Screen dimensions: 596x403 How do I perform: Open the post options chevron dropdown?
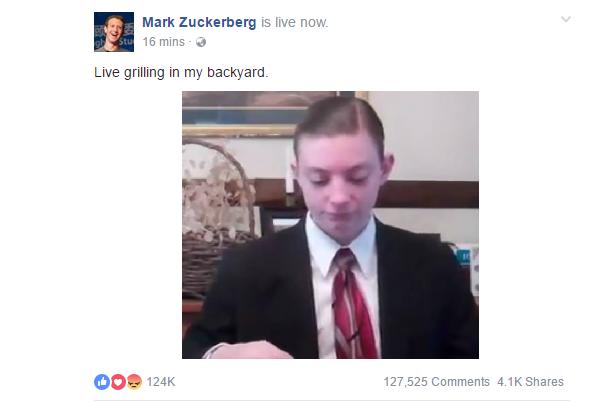tap(566, 19)
